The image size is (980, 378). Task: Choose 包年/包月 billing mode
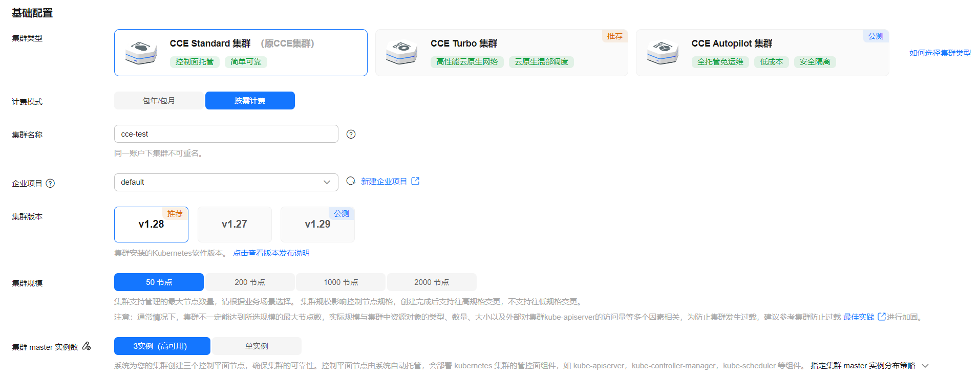159,101
